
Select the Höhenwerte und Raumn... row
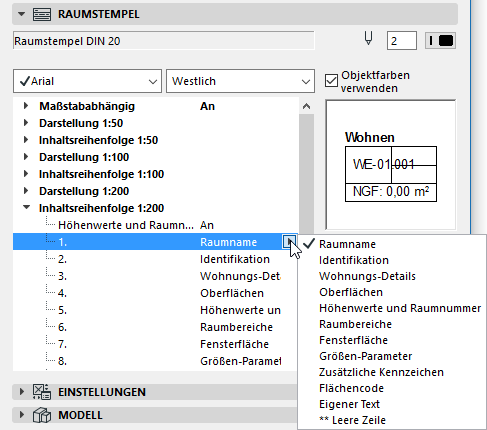pos(155,225)
